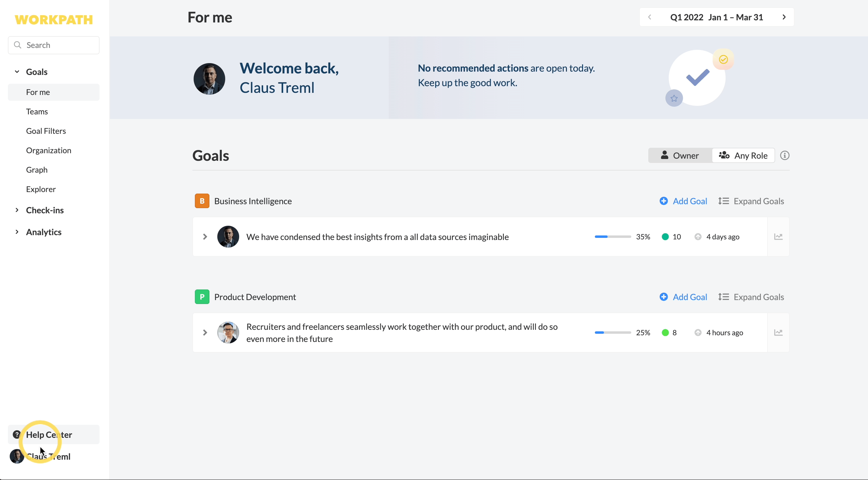Image resolution: width=868 pixels, height=480 pixels.
Task: Open chart icon for the insights goal
Action: point(778,237)
